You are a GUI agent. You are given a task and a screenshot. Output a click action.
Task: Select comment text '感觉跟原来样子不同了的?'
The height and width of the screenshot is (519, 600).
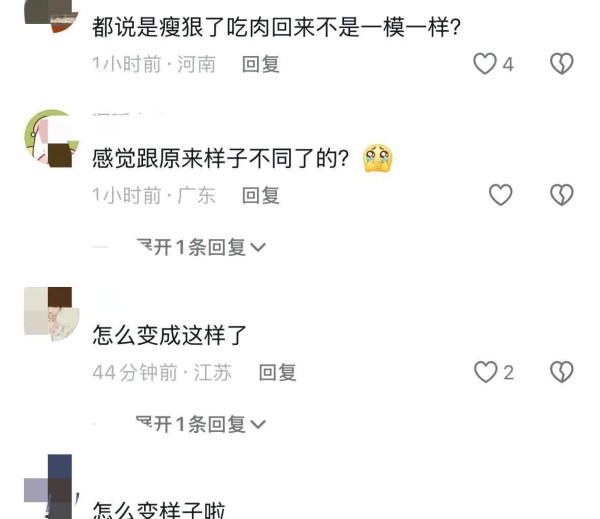click(221, 158)
